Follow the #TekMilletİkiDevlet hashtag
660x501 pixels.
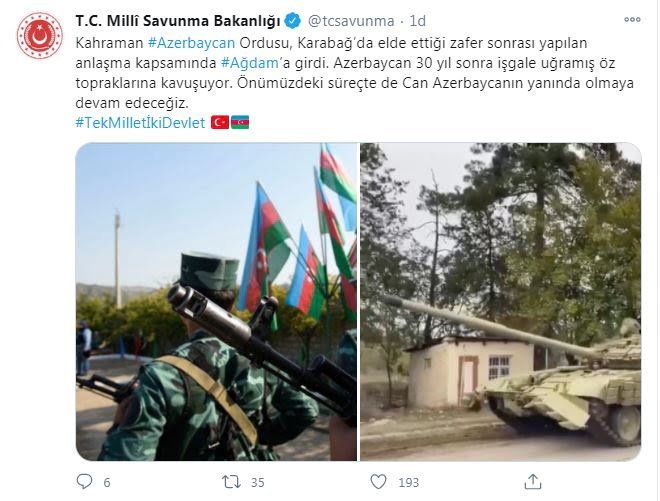140,123
